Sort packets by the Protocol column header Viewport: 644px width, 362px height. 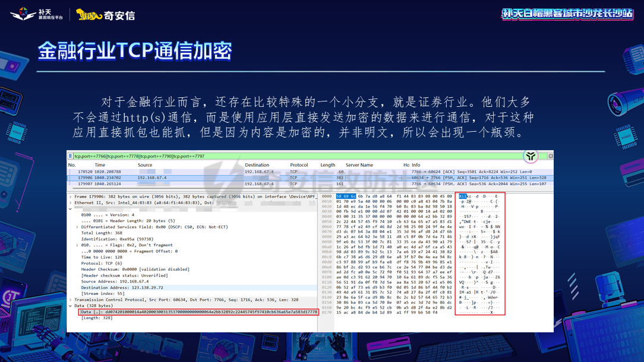[x=299, y=165]
